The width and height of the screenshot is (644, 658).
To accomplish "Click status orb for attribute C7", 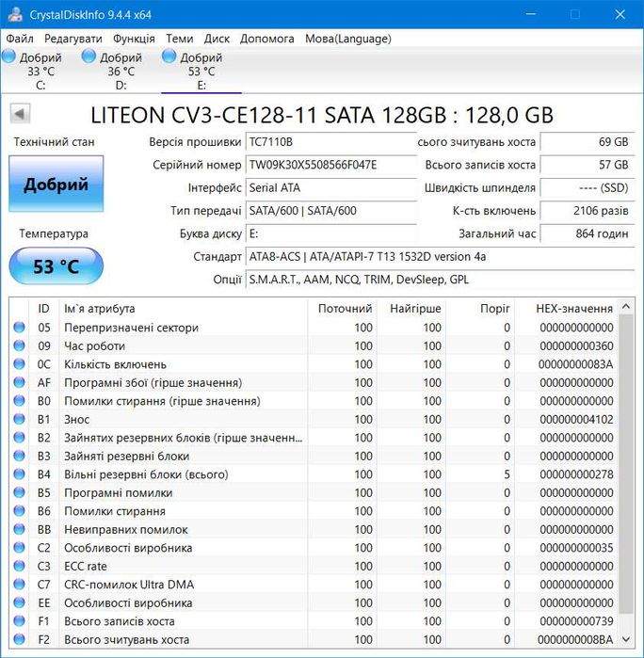I will coord(20,585).
